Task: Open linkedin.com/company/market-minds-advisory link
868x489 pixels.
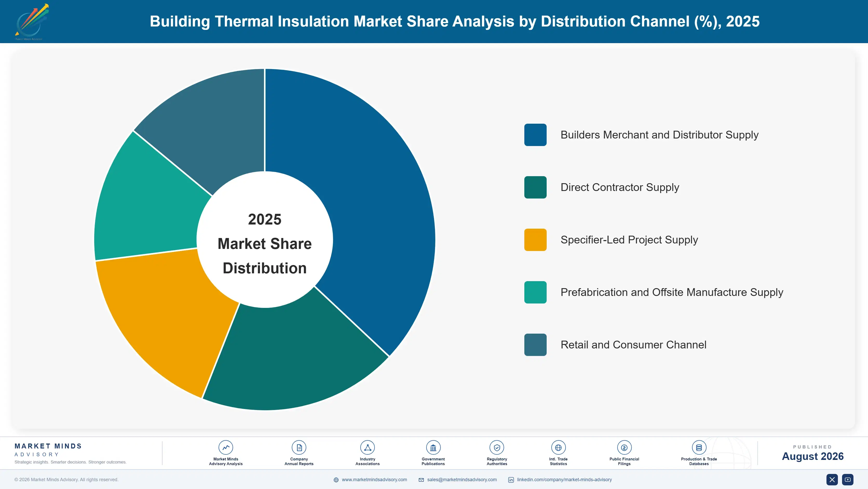Action: [564, 480]
